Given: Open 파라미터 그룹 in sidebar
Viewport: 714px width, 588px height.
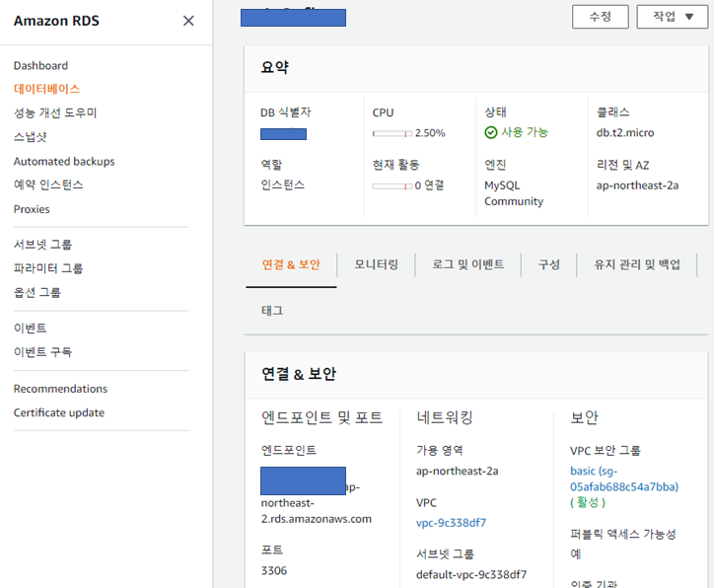Looking at the screenshot, I should coord(48,268).
